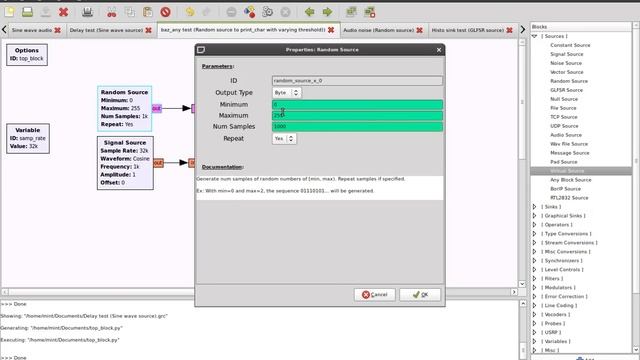The height and width of the screenshot is (360, 640).
Task: Click the grayed-out save icon
Action: pyautogui.click(x=45, y=12)
